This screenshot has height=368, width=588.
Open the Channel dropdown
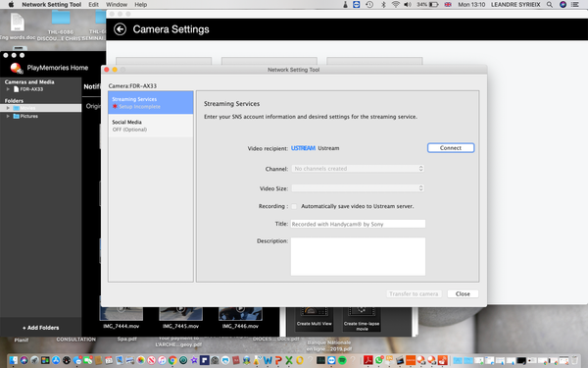tap(358, 169)
